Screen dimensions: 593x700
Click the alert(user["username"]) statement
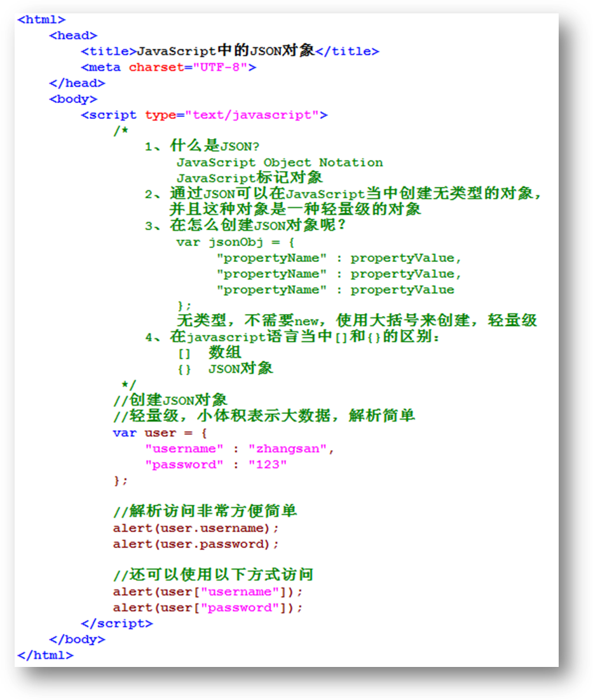coord(208,592)
